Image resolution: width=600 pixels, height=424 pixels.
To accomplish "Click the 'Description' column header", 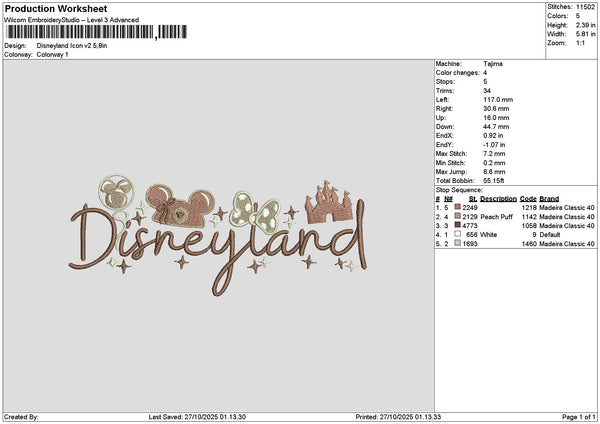I will point(498,199).
